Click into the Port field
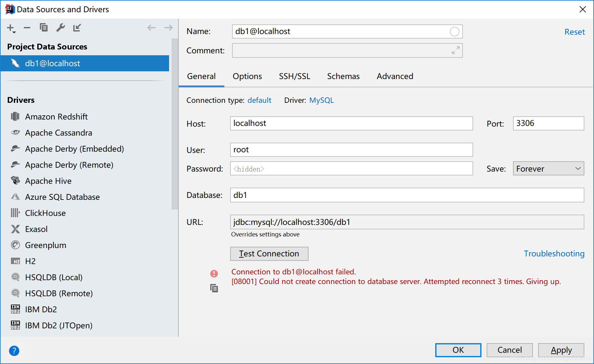 click(x=548, y=123)
